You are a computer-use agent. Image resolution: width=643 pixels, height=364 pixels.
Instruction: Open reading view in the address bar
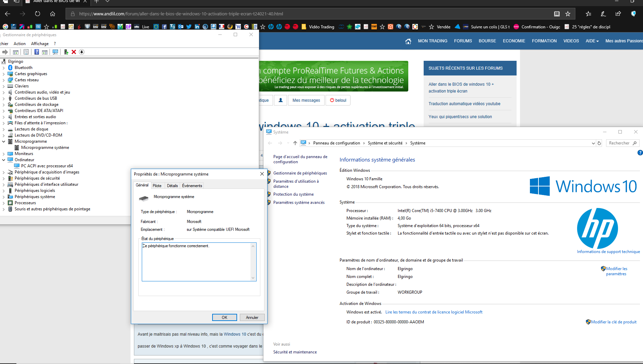(557, 14)
